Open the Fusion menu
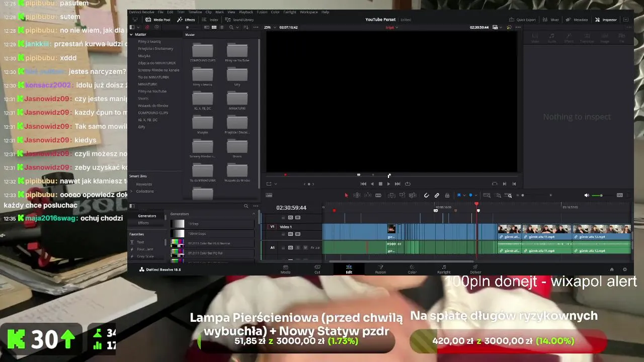The image size is (644, 362). click(262, 12)
